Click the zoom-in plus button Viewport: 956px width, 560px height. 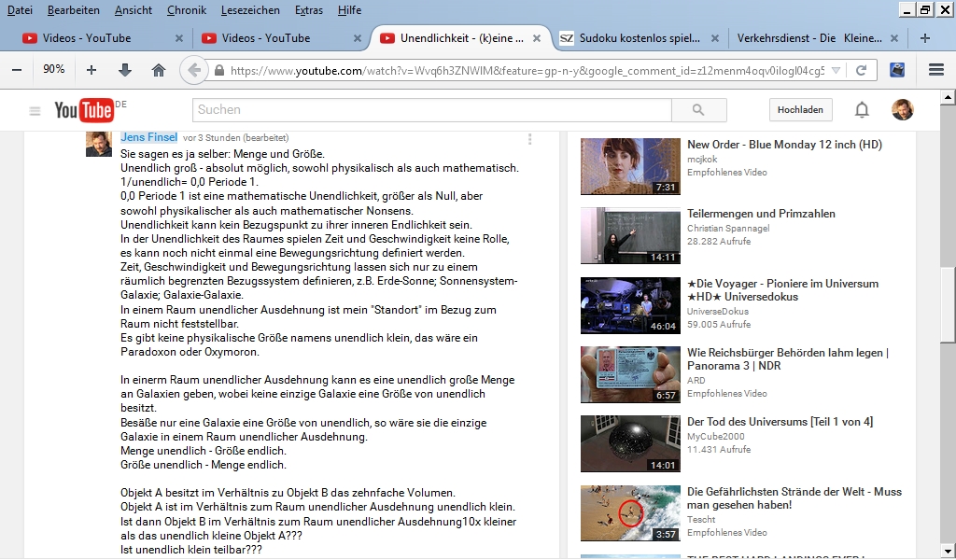click(x=91, y=70)
